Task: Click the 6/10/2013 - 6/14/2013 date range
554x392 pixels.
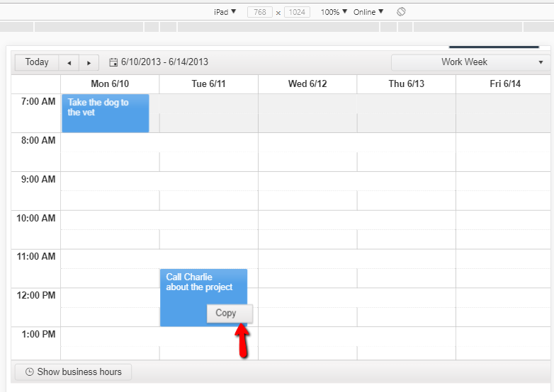Action: pyautogui.click(x=164, y=62)
